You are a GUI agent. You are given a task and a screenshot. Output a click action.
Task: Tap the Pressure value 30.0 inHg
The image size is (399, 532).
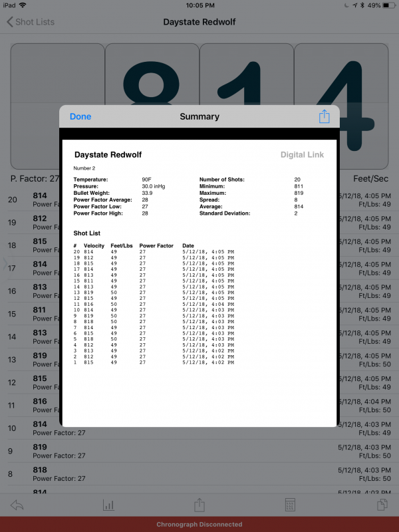point(154,186)
